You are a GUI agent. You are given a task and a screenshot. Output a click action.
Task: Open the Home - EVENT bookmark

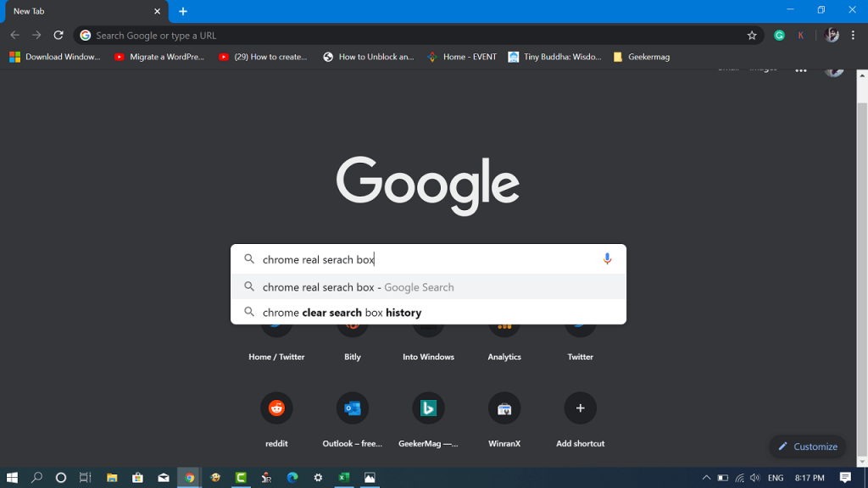[x=462, y=57]
